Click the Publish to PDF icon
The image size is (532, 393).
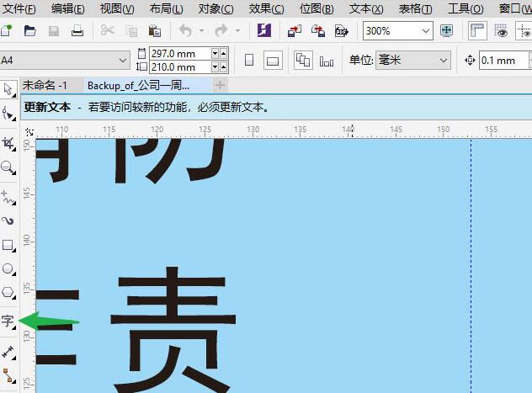click(x=342, y=31)
